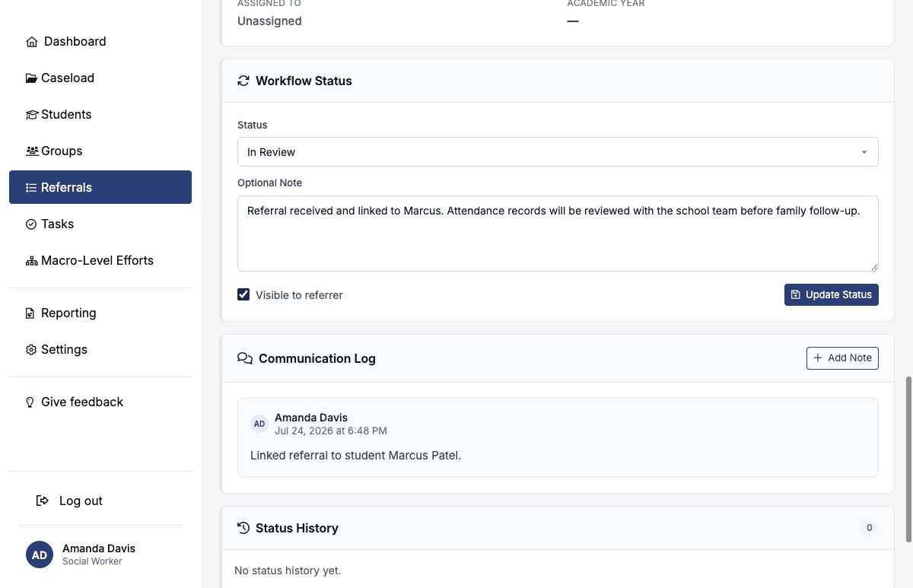
Task: Click the Jul 24, 2026 at 6:48 PM timestamp
Action: click(x=331, y=431)
